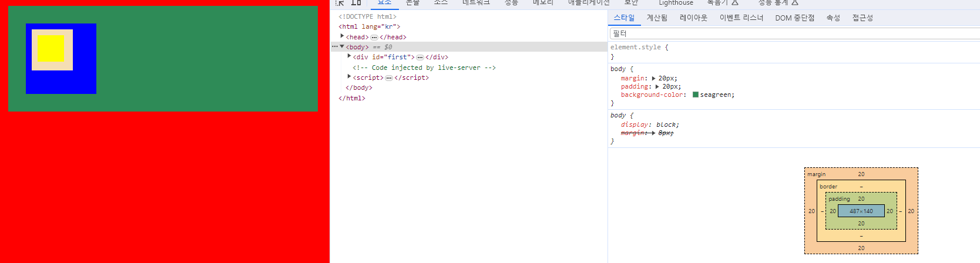
Task: Switch to the 계산됨 tab
Action: click(x=657, y=18)
